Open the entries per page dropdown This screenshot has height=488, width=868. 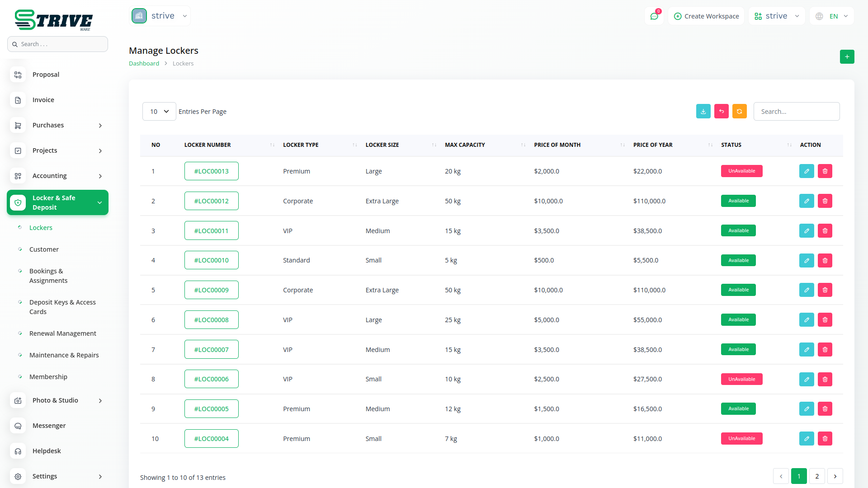pyautogui.click(x=159, y=112)
